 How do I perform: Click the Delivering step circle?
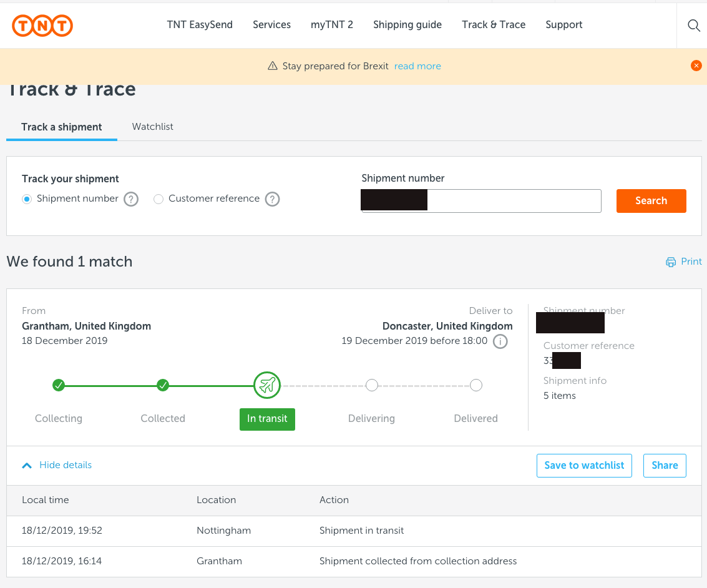371,385
